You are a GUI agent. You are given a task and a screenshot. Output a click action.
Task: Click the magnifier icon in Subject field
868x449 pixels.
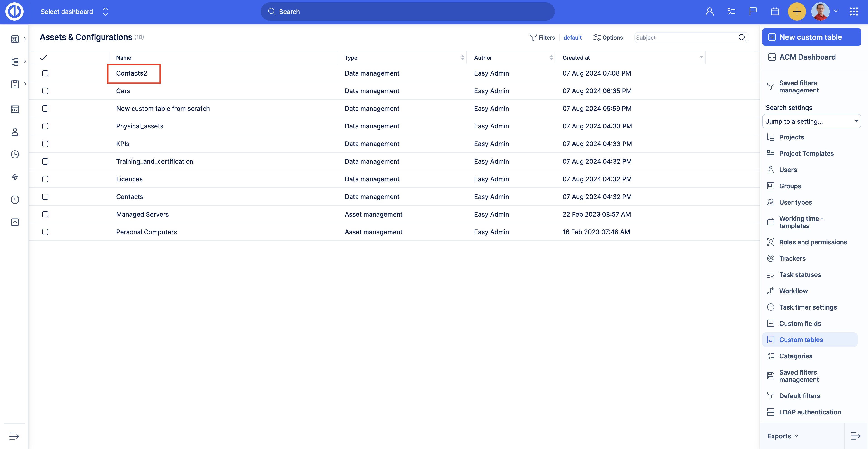[x=742, y=38]
